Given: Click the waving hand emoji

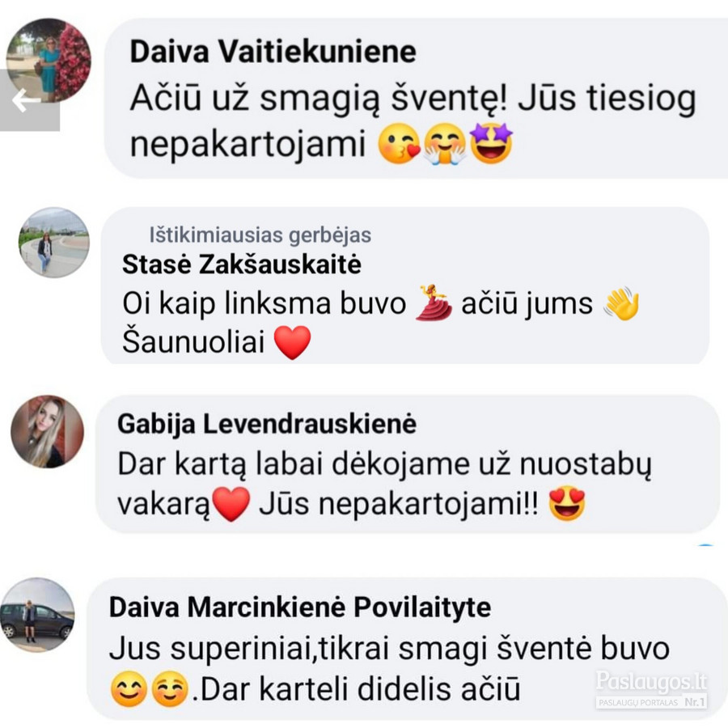Looking at the screenshot, I should (622, 303).
